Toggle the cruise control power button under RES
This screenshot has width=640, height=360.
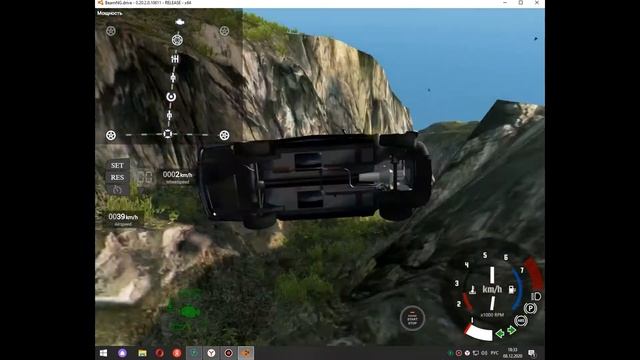[x=117, y=189]
